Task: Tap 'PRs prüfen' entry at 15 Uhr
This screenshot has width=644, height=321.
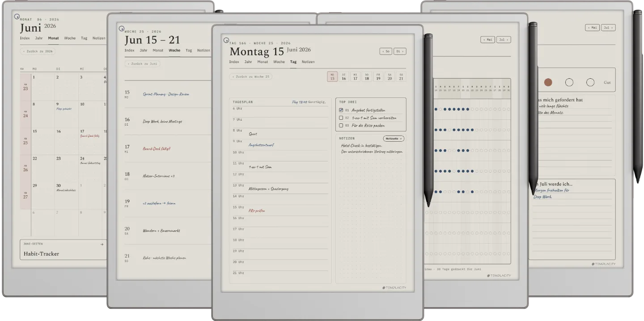Action: [257, 211]
